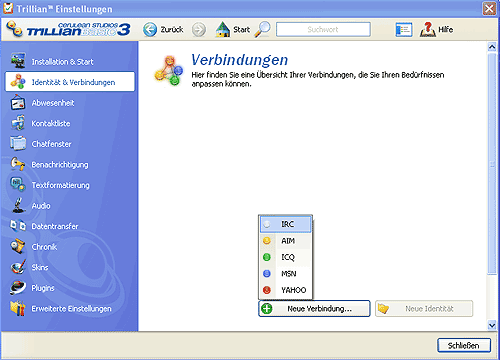Screen dimensions: 500x360
Task: Open the Datentransfer settings section
Action: (x=70, y=226)
